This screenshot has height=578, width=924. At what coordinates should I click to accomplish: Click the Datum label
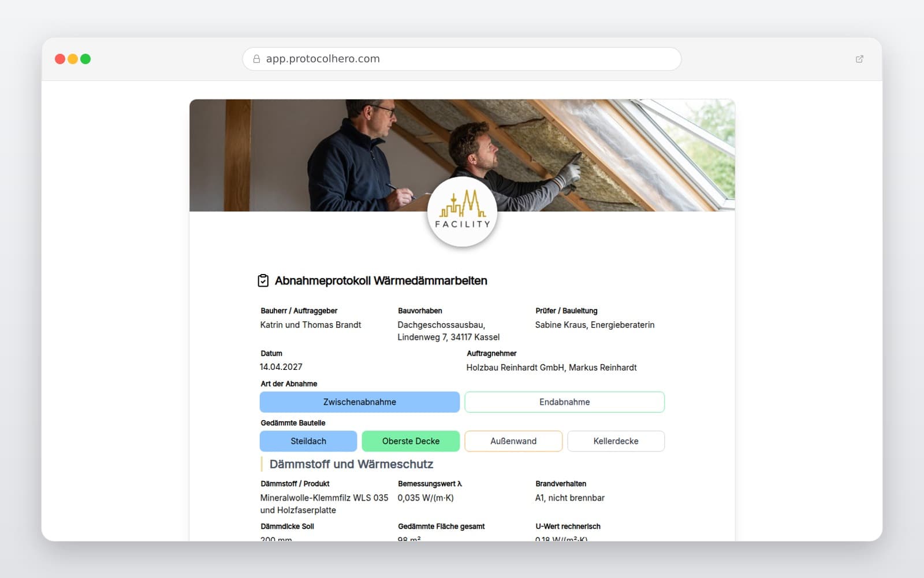point(271,353)
